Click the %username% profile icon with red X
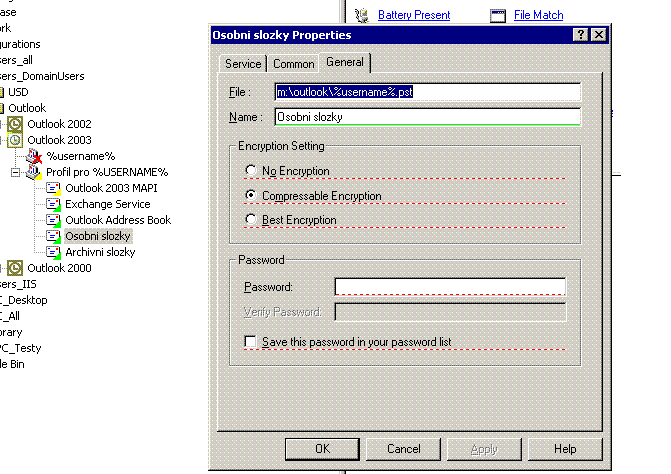671x474 pixels. (x=34, y=156)
